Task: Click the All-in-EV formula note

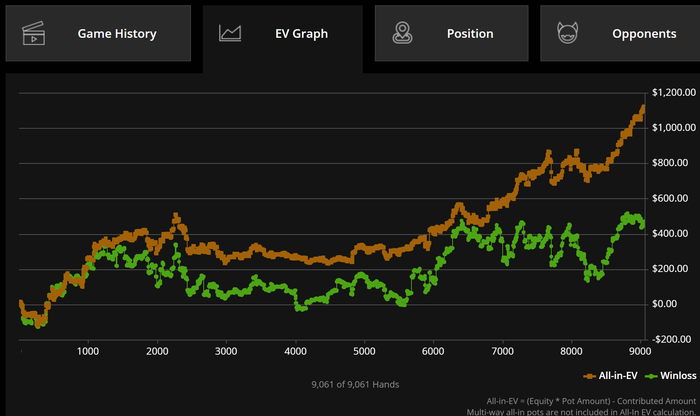Action: (591, 400)
